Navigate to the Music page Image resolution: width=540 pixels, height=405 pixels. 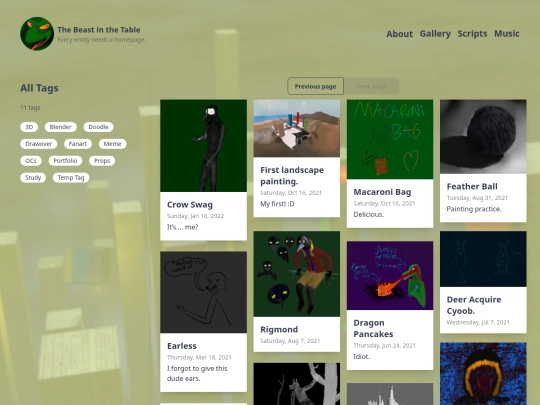[507, 34]
